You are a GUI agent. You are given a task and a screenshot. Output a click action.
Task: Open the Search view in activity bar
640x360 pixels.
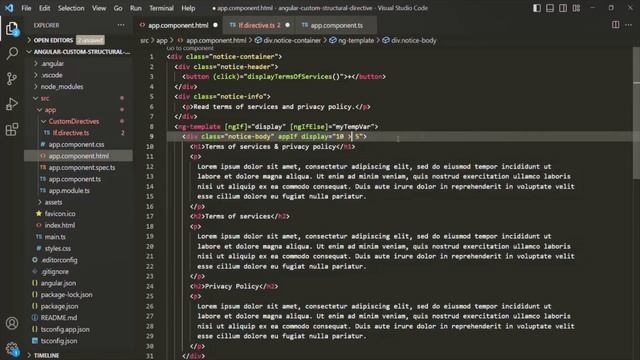coord(12,53)
